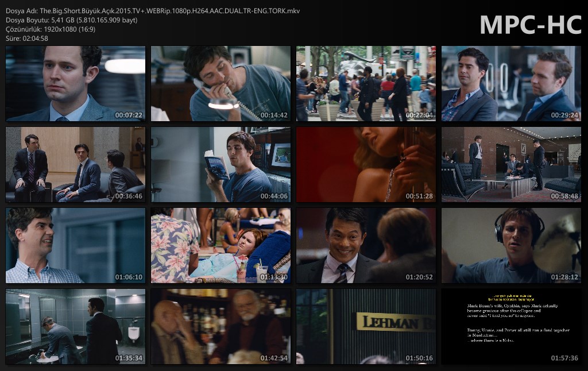
Task: Click the headphones thumbnail at 01:28:12
Action: point(511,246)
